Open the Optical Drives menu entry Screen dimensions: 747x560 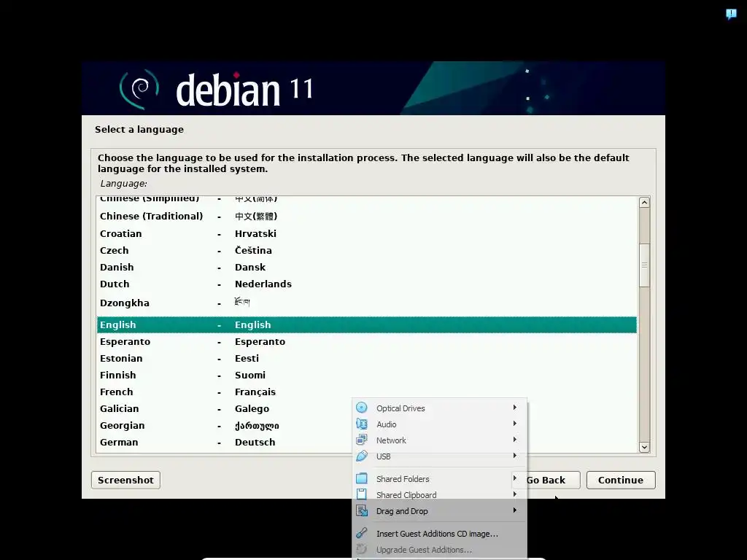coord(439,408)
